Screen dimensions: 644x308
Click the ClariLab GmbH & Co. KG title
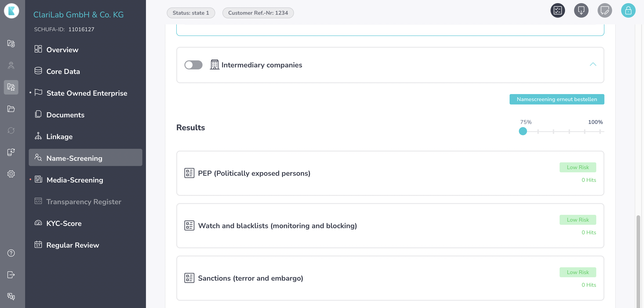click(x=79, y=14)
